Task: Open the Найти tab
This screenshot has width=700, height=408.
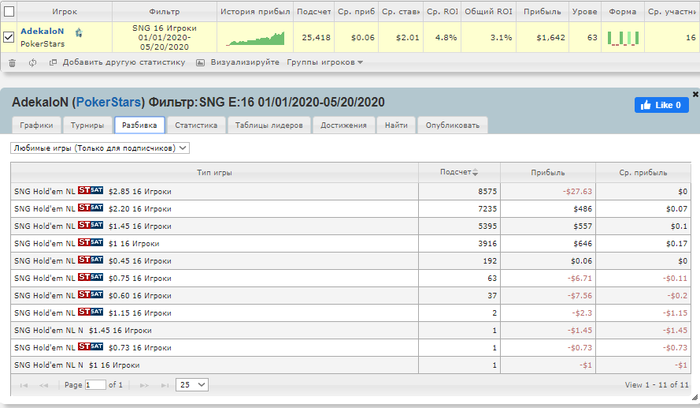Action: [396, 125]
